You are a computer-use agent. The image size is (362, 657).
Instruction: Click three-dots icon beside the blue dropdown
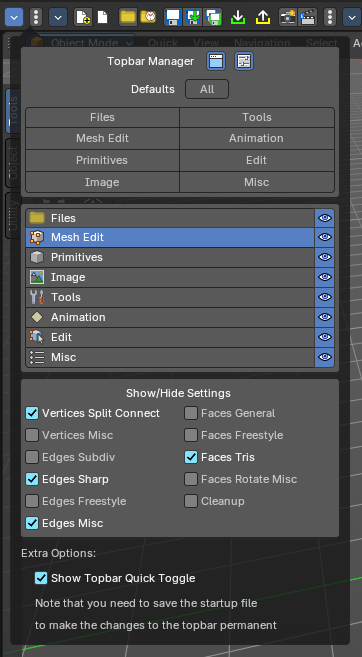pyautogui.click(x=36, y=17)
